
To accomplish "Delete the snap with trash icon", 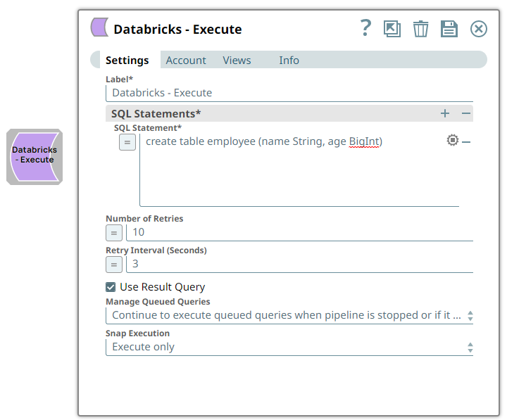I will [420, 29].
